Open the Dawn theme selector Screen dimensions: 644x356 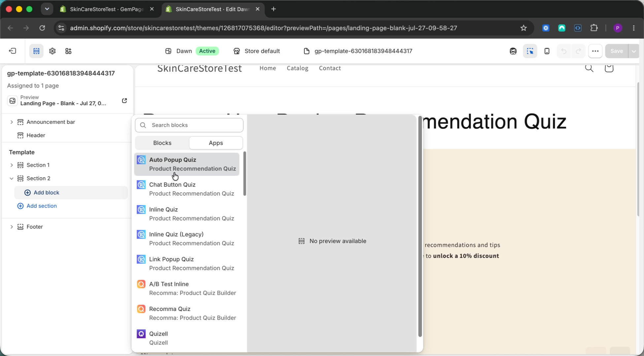coord(192,51)
